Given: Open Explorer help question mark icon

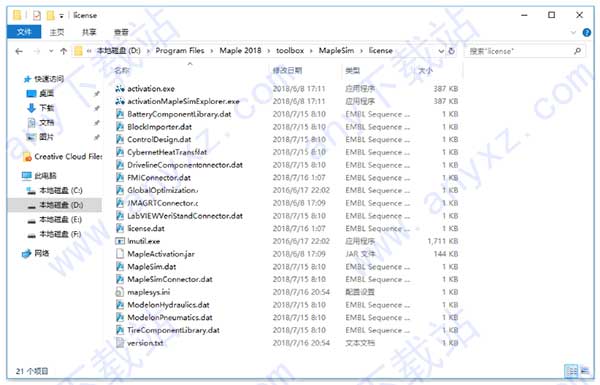Looking at the screenshot, I should [x=587, y=33].
